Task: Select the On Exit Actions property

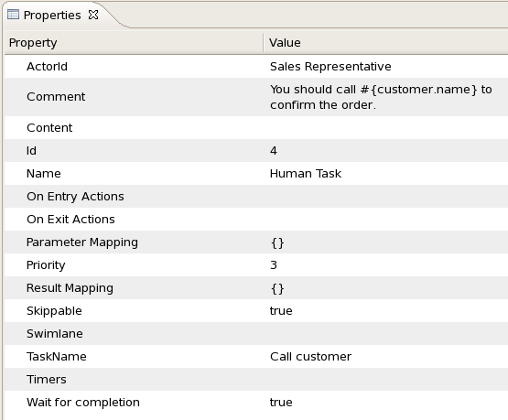Action: (x=70, y=220)
